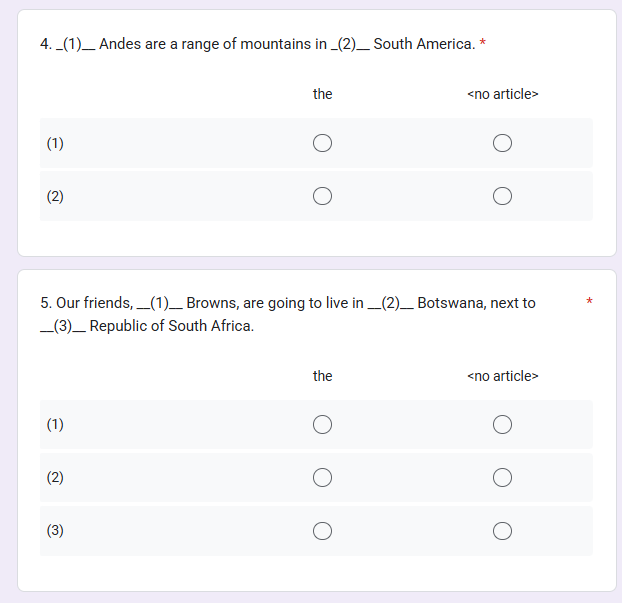Pick '<no article>' for blank (1) in question 5
The height and width of the screenshot is (603, 622).
coord(502,425)
